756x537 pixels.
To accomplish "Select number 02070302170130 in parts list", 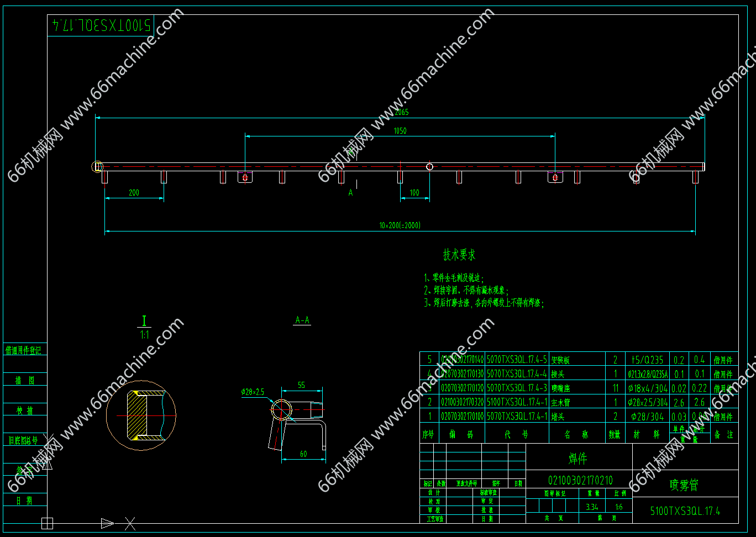I will pyautogui.click(x=462, y=374).
